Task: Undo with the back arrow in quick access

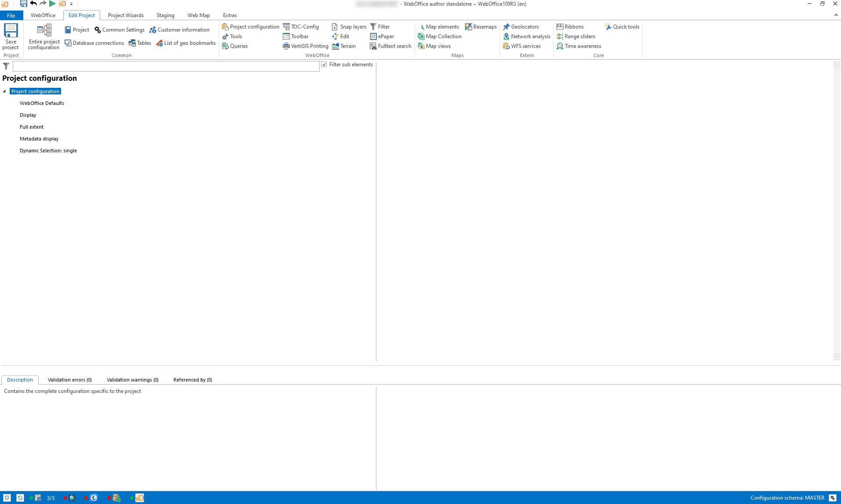Action: coord(33,4)
